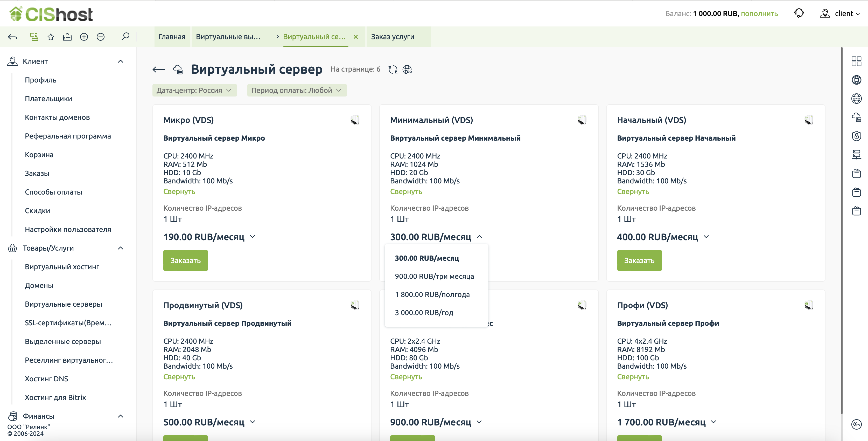
Task: Click the menu tree icon in toolbar
Action: [x=34, y=37]
